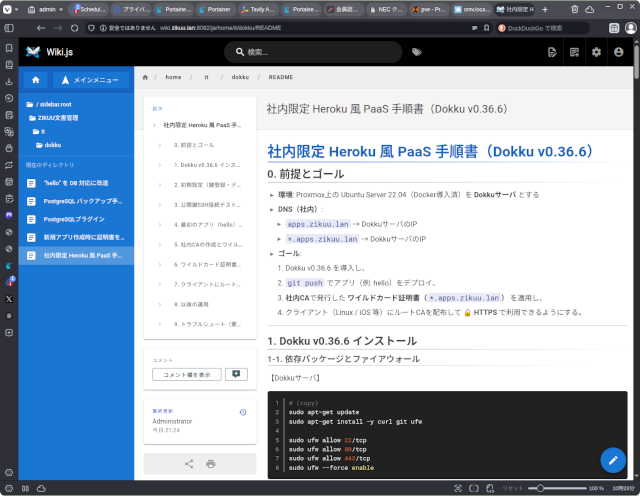
Task: Open page actions icon in Wiki.js header
Action: [x=552, y=52]
